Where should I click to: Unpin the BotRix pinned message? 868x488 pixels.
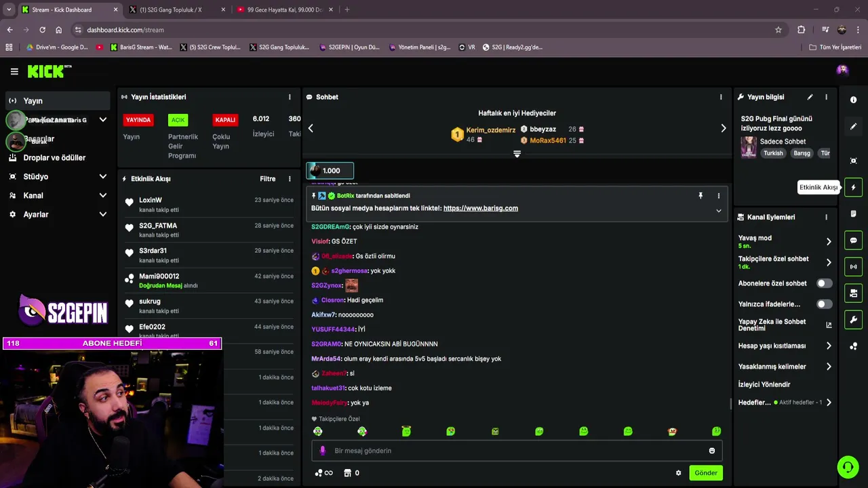pyautogui.click(x=701, y=196)
